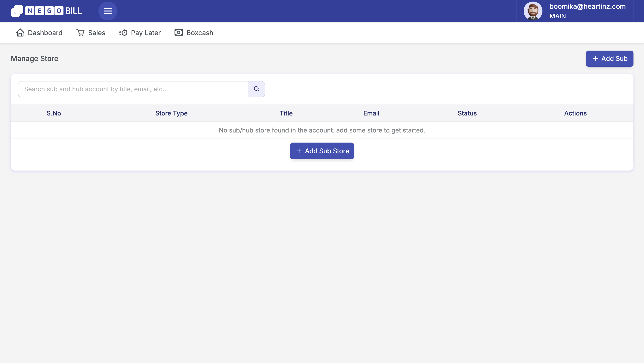This screenshot has width=644, height=363.
Task: Click the Email column header
Action: coord(371,113)
